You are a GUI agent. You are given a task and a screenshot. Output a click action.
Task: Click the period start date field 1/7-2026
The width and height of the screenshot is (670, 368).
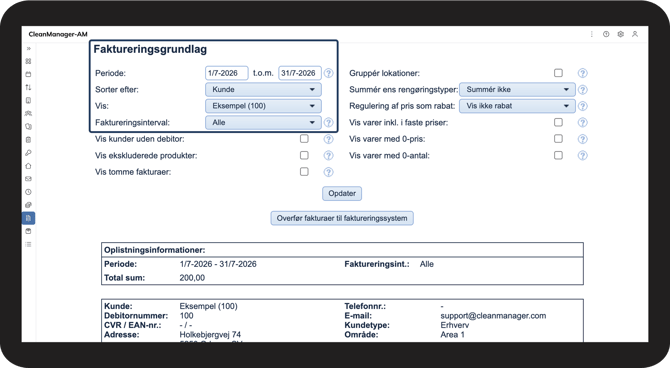click(x=226, y=73)
